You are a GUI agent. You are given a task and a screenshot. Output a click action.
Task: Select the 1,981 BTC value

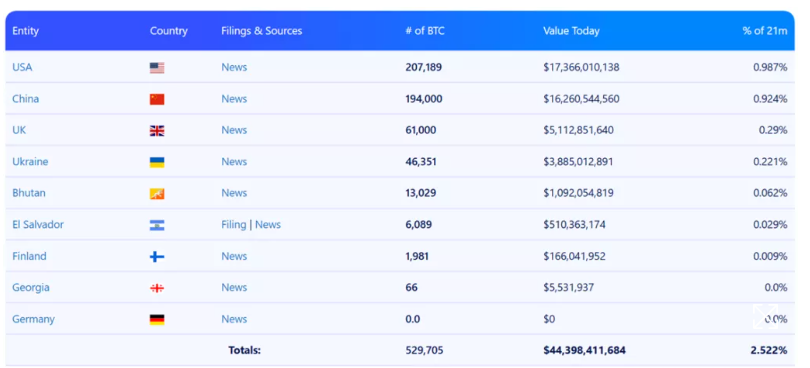click(417, 256)
